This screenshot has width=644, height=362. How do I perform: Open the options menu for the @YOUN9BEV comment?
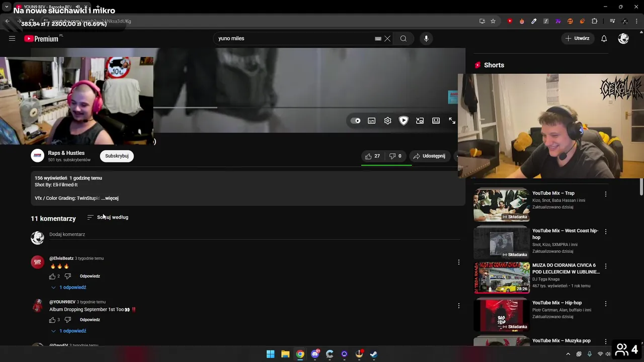pyautogui.click(x=458, y=306)
